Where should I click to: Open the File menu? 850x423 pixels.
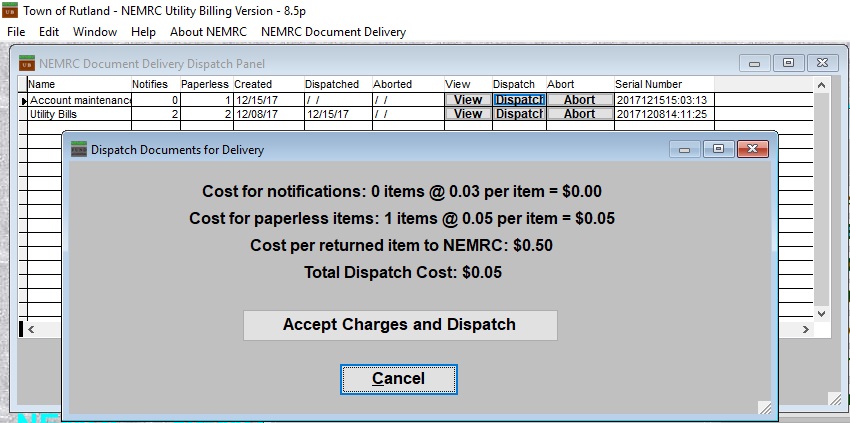pos(16,32)
